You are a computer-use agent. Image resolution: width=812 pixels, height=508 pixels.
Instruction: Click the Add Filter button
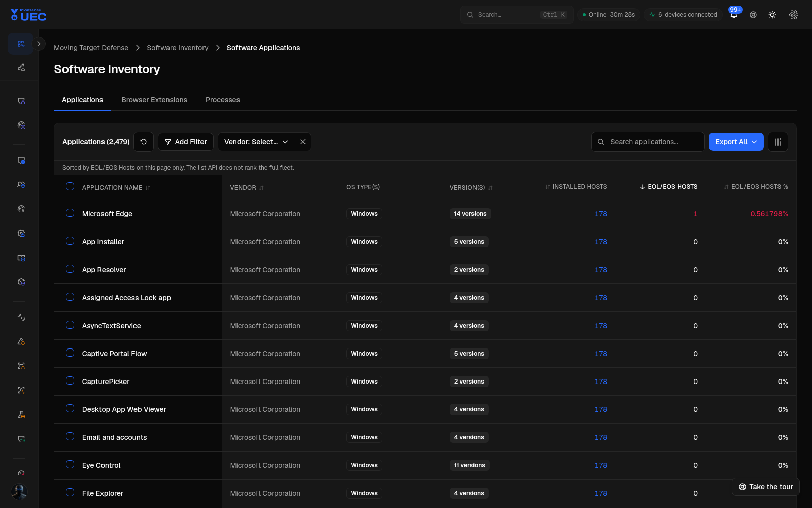click(186, 142)
